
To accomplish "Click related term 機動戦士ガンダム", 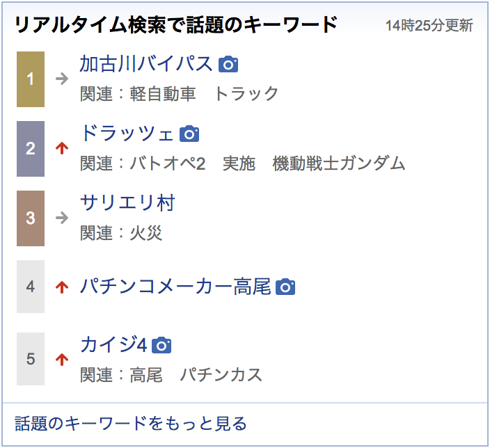I will coord(339,163).
